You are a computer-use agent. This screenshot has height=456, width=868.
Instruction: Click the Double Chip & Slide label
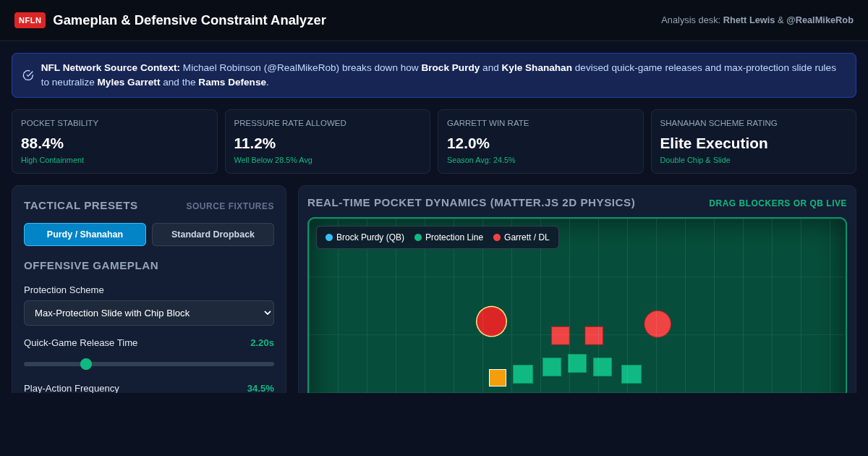695,160
